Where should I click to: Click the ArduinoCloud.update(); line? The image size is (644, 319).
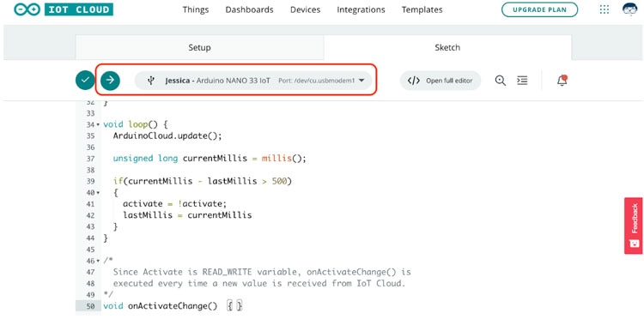point(167,135)
